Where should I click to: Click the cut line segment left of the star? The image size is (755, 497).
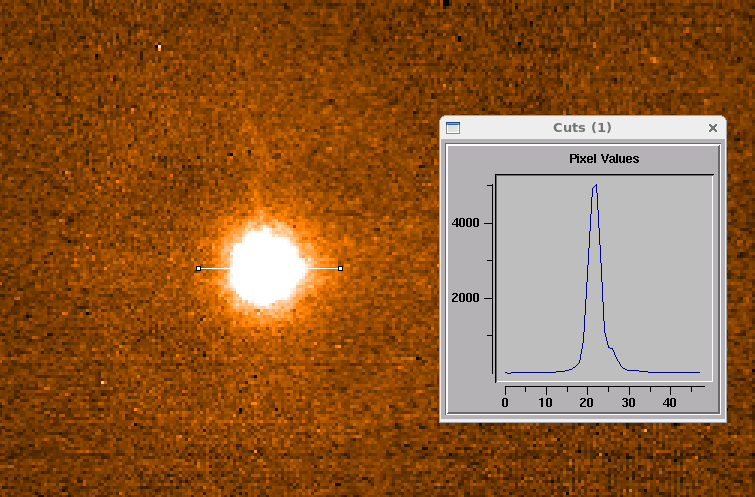pyautogui.click(x=214, y=268)
